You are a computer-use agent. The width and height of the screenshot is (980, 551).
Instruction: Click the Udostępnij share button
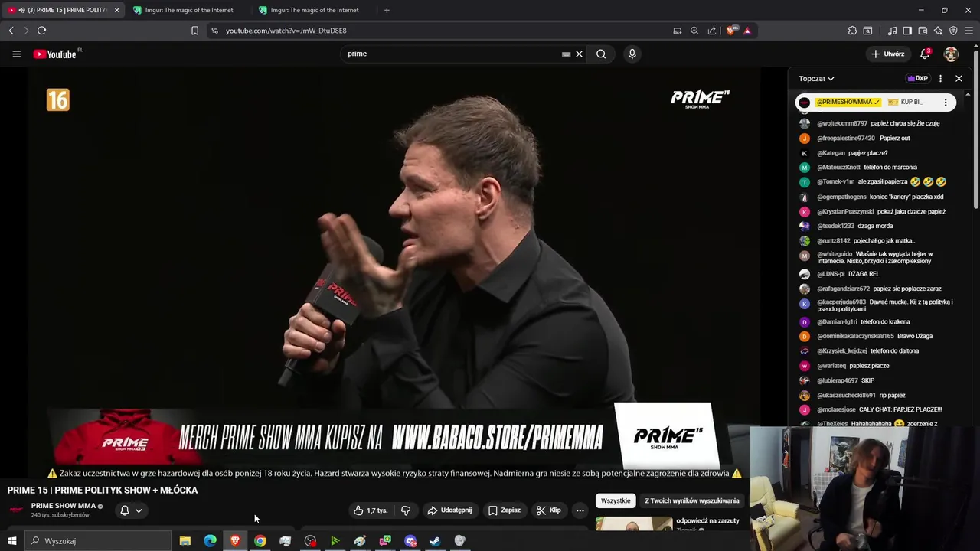pos(449,510)
